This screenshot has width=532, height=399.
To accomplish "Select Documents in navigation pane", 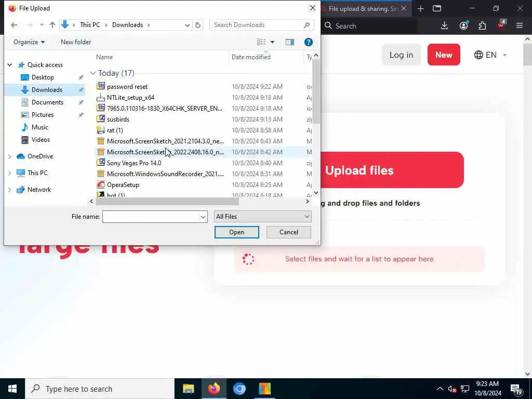I will coord(47,102).
